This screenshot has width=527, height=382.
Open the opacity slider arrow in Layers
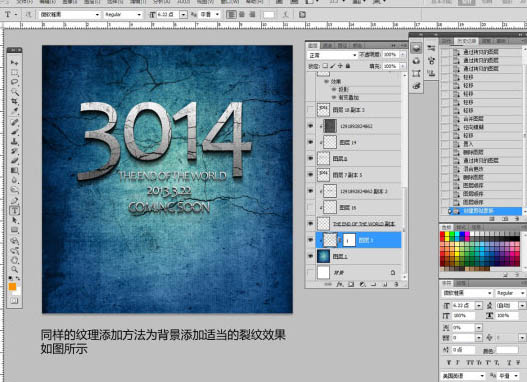[x=403, y=54]
